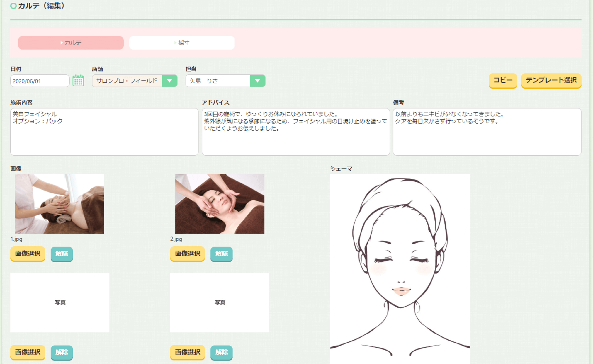
Task: Edit the 日付 date field
Action: pyautogui.click(x=40, y=81)
